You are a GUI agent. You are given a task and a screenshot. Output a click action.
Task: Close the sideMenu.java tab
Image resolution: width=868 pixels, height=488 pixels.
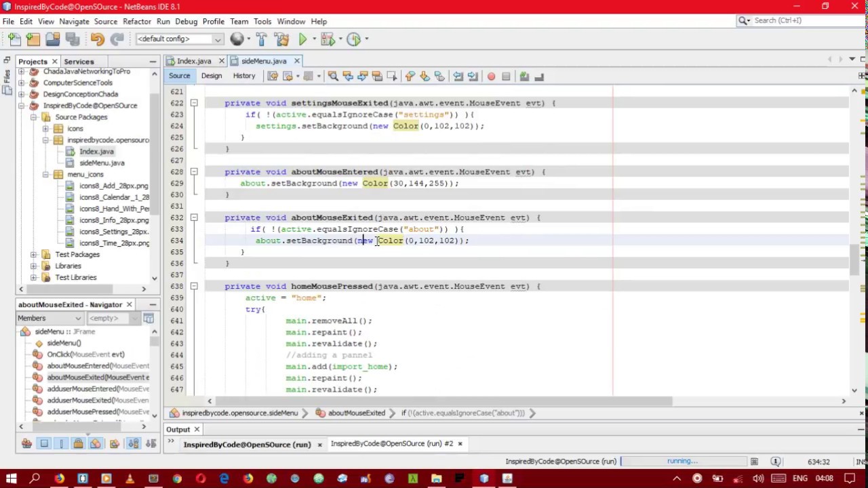click(x=296, y=61)
